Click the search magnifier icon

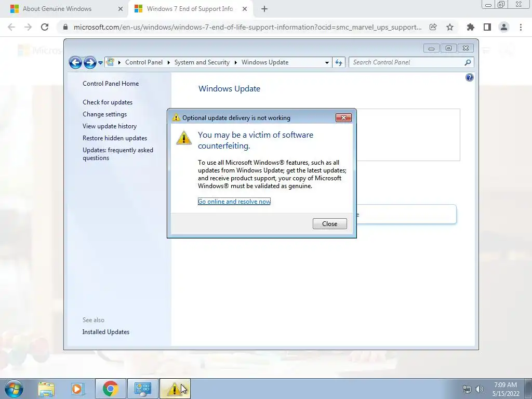[468, 62]
